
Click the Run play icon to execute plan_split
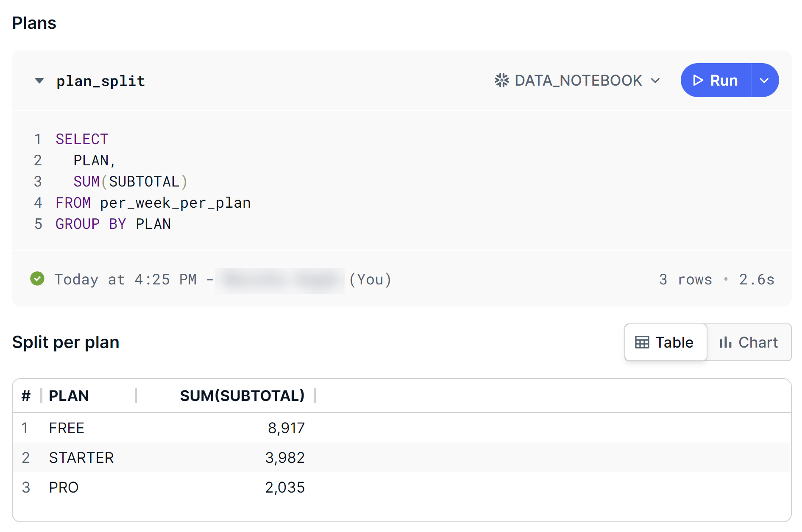point(698,80)
